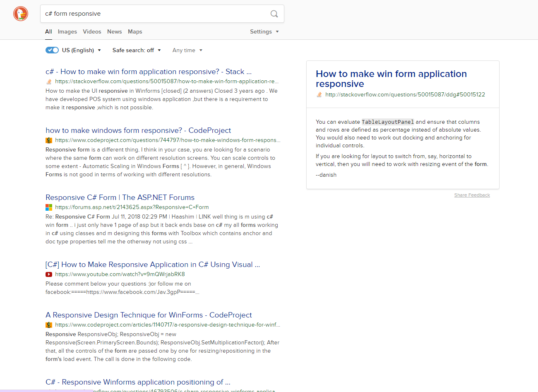538x392 pixels.
Task: Click Microsoft favicon in ASP.NET Forums result
Action: pyautogui.click(x=49, y=207)
